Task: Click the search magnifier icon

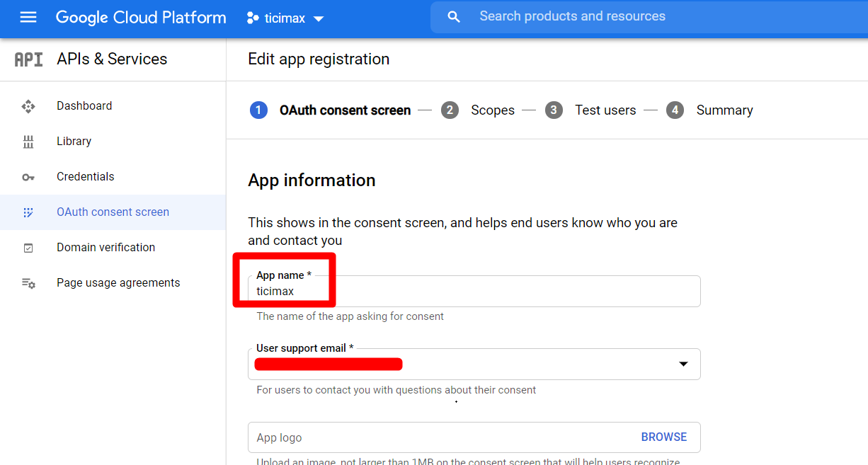Action: 454,17
